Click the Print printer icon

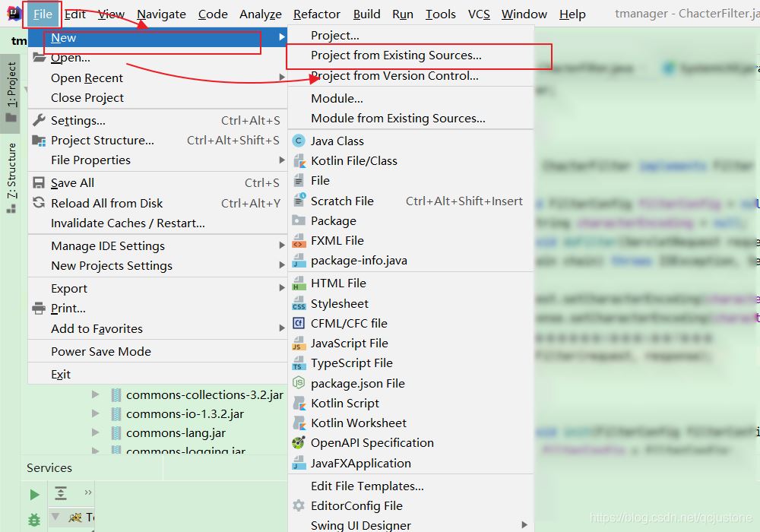pyautogui.click(x=39, y=308)
